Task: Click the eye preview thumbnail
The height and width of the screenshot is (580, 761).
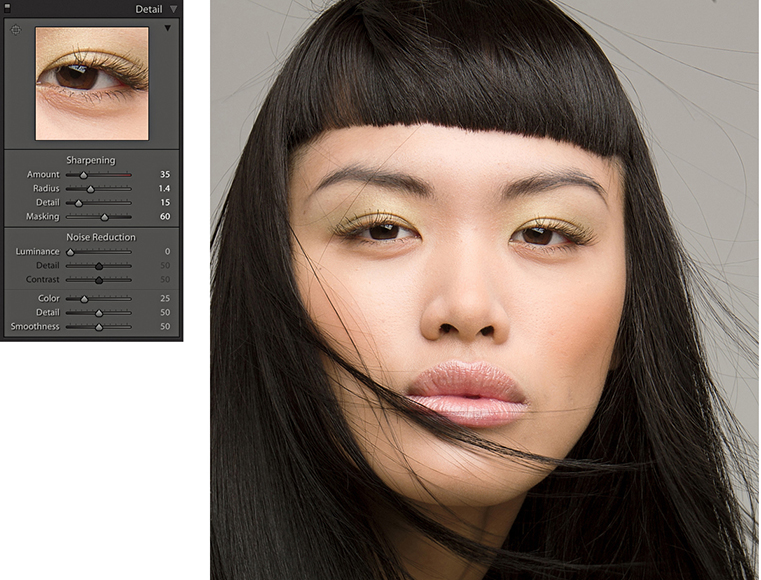Action: coord(92,84)
